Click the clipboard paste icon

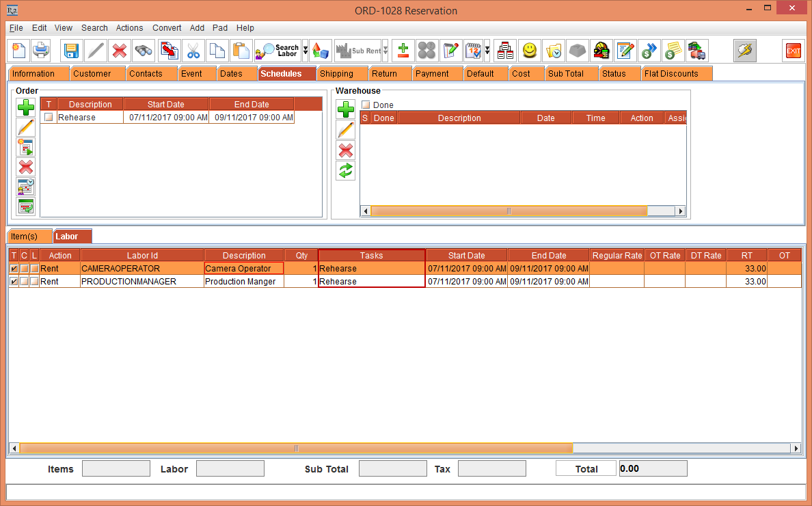click(241, 51)
